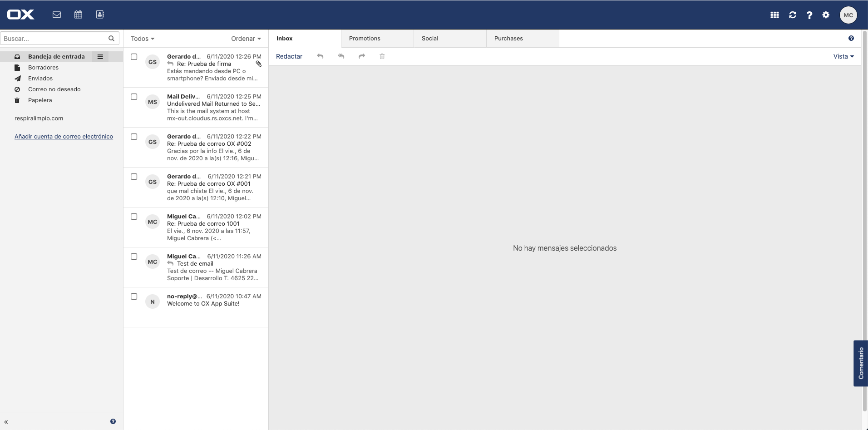Viewport: 868px width, 430px height.
Task: Select checkbox for Welcome to OX message
Action: [x=134, y=297]
